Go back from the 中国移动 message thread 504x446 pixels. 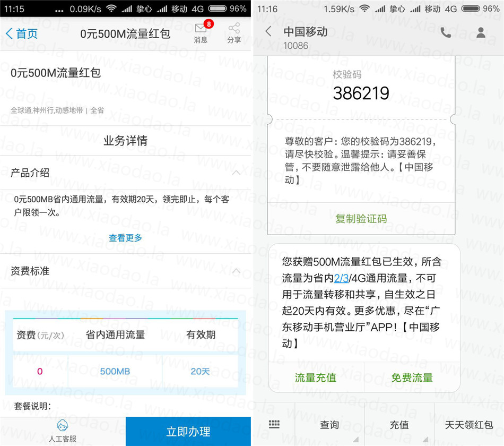(x=269, y=31)
